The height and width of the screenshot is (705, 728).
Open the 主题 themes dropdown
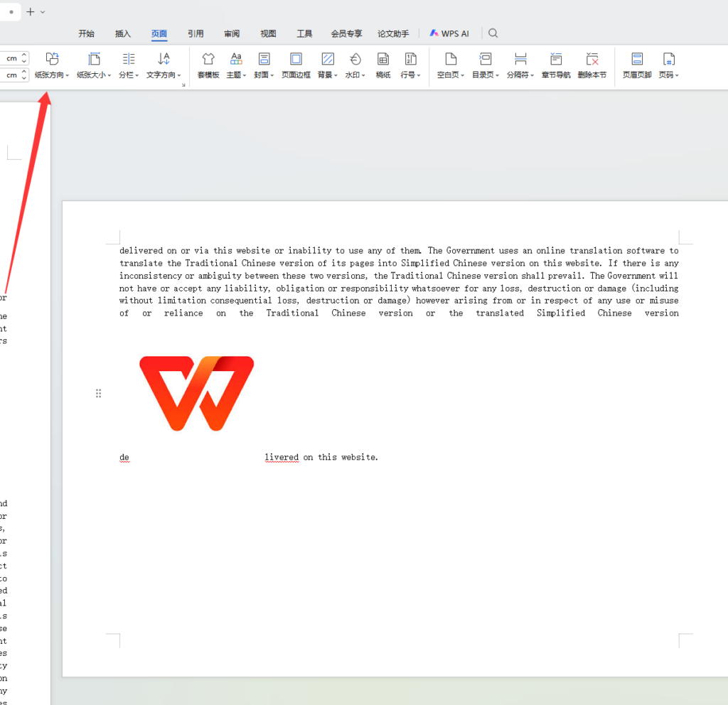[x=236, y=65]
